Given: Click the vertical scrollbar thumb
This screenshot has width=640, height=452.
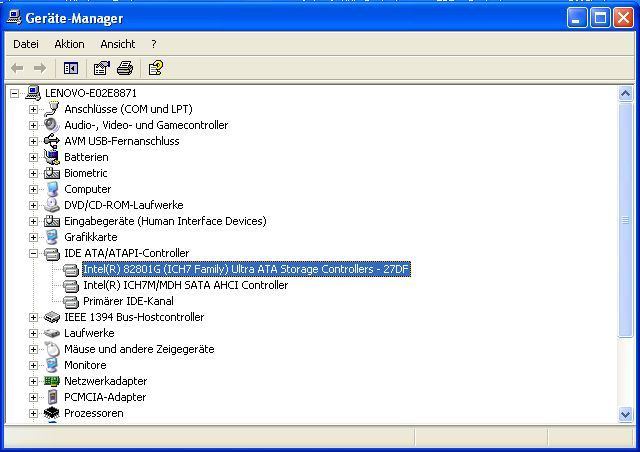Looking at the screenshot, I should [625, 220].
